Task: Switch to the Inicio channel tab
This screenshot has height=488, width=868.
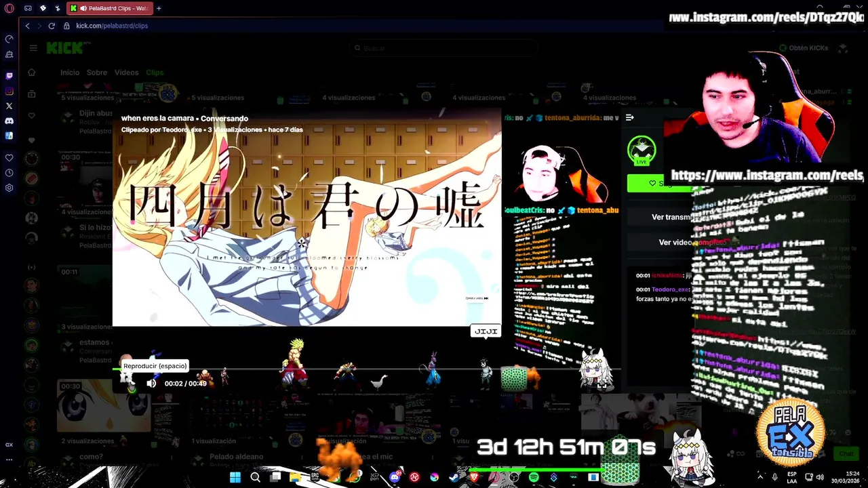Action: pos(70,73)
